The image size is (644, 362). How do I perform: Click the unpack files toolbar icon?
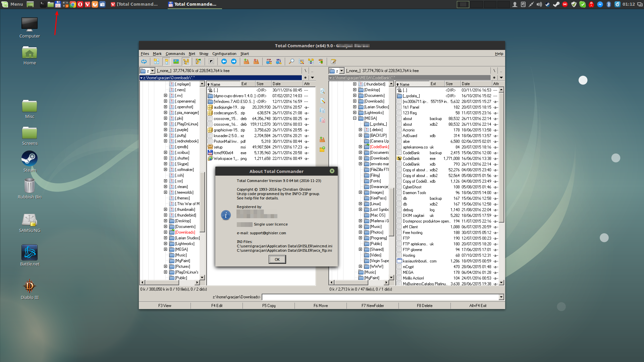[256, 61]
